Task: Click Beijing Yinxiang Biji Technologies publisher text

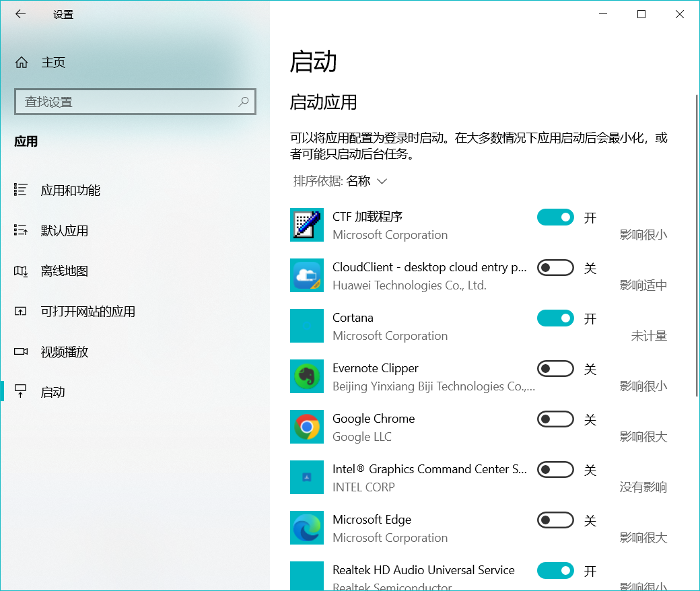Action: coord(433,386)
